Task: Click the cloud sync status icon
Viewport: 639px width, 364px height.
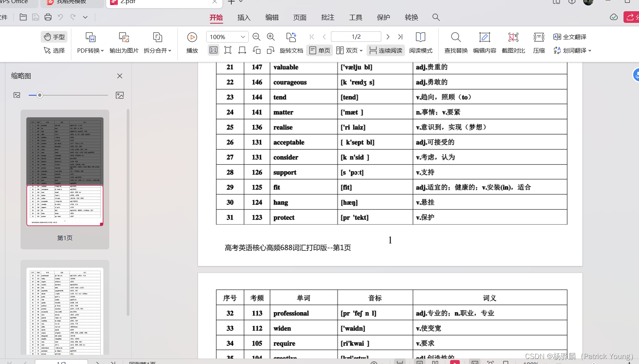Action: tap(614, 17)
